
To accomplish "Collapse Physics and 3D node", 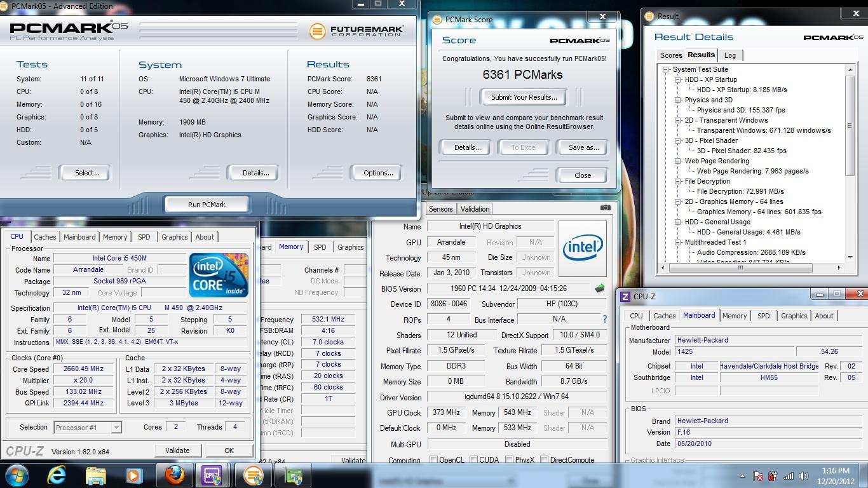I will (x=677, y=100).
